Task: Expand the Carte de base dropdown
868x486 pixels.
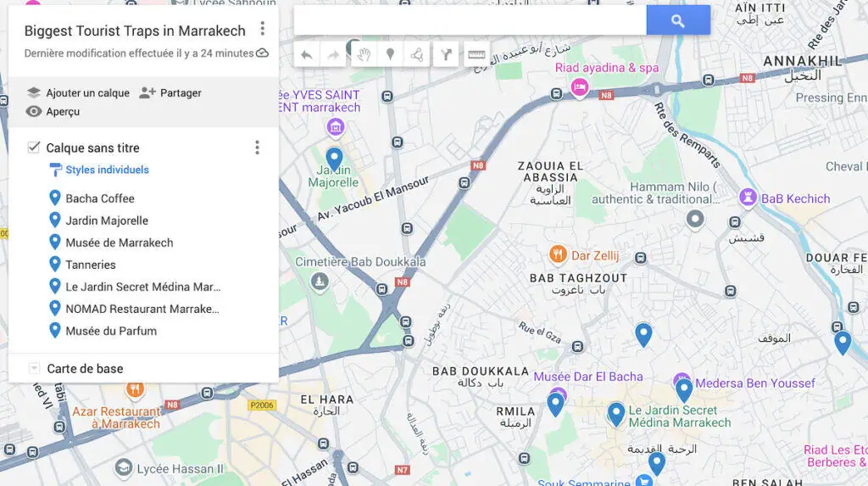Action: click(x=34, y=368)
